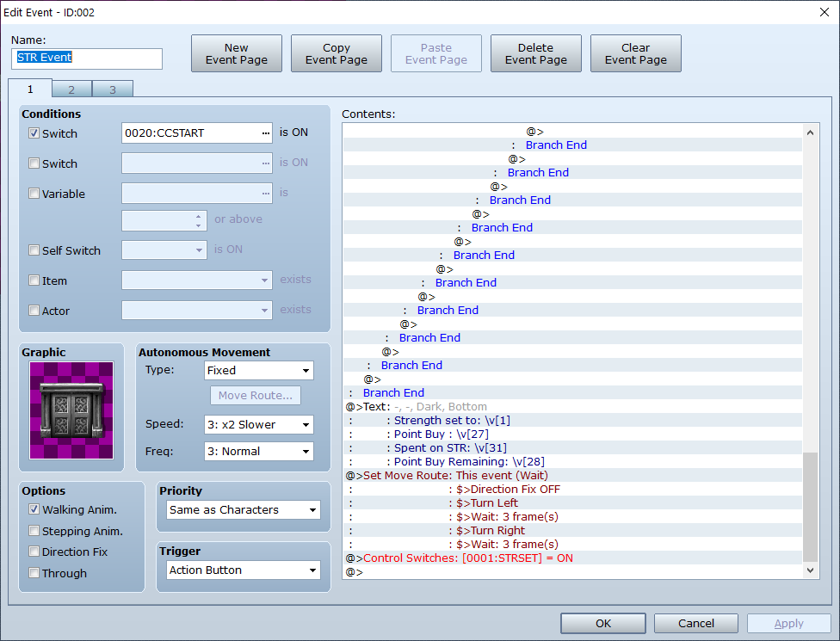Select the '$>Turn Left' line
The image size is (840, 641).
click(x=572, y=502)
